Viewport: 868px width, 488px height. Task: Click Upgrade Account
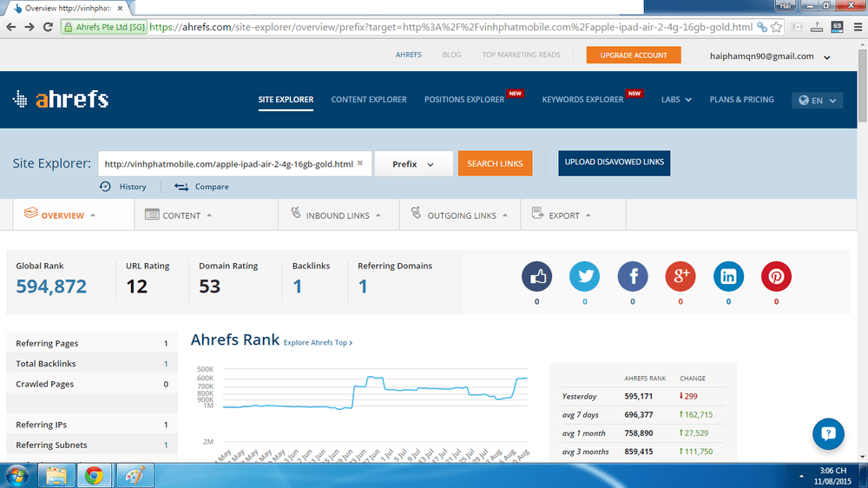634,55
